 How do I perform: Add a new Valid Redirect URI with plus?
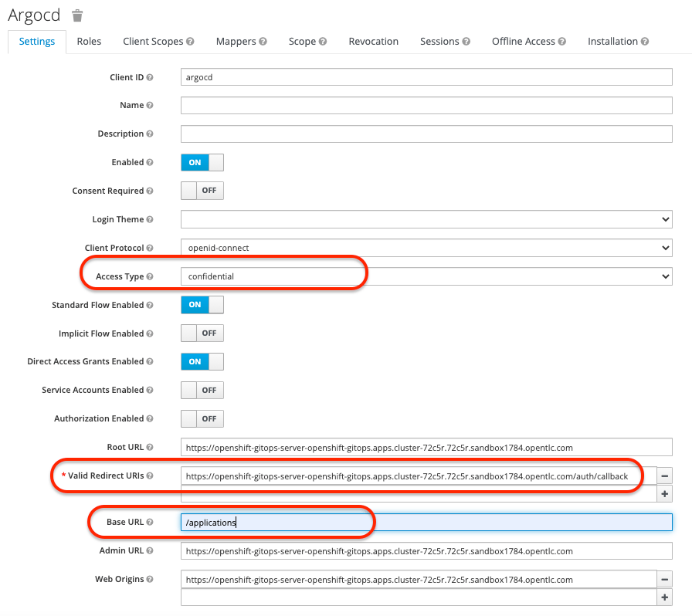665,493
